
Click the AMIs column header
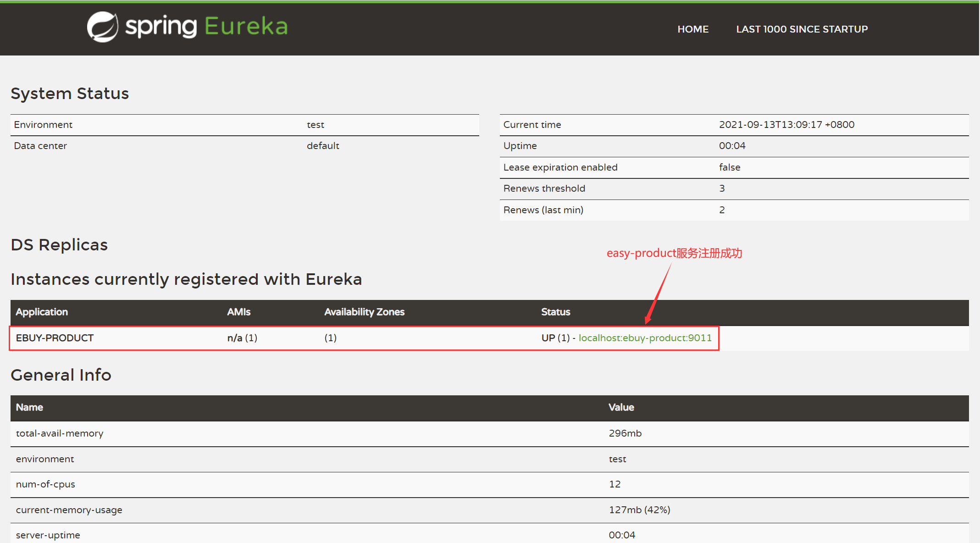[238, 312]
